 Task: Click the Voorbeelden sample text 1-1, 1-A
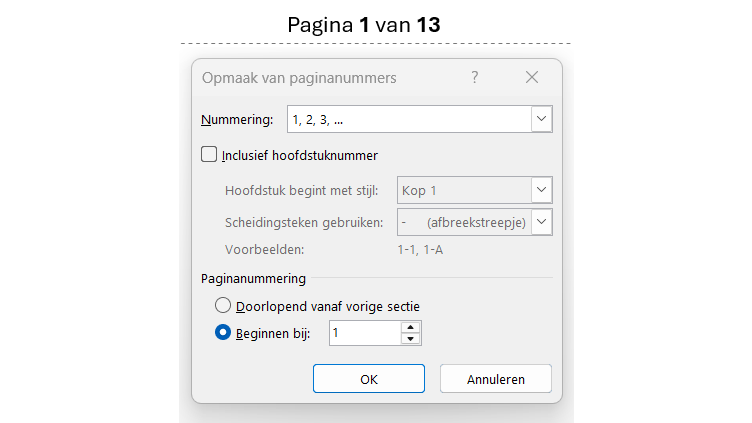click(x=421, y=250)
